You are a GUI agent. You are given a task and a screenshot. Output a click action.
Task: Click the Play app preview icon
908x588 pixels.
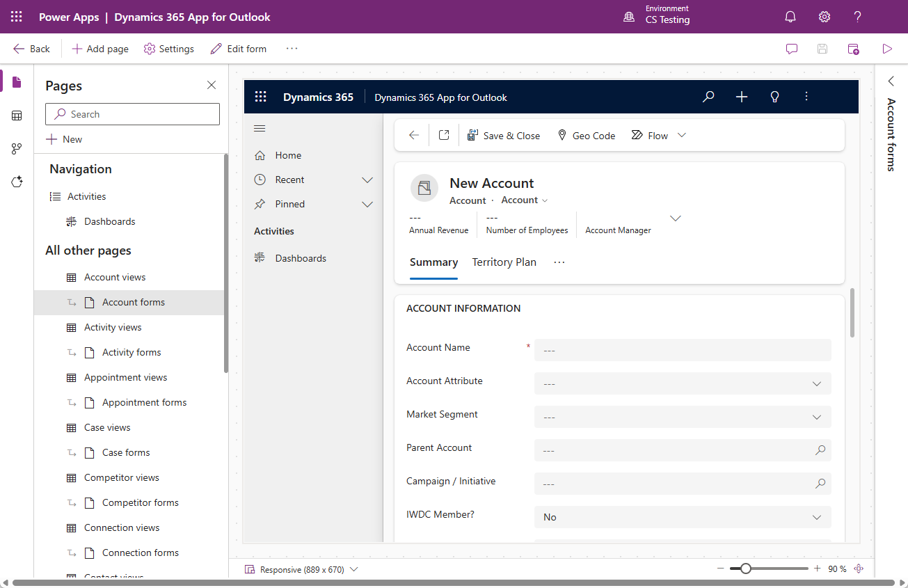(x=887, y=49)
